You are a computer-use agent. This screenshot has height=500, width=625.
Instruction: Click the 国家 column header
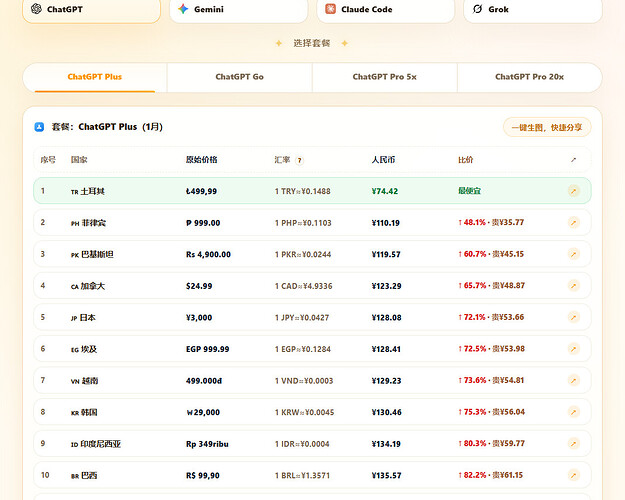pyautogui.click(x=79, y=160)
